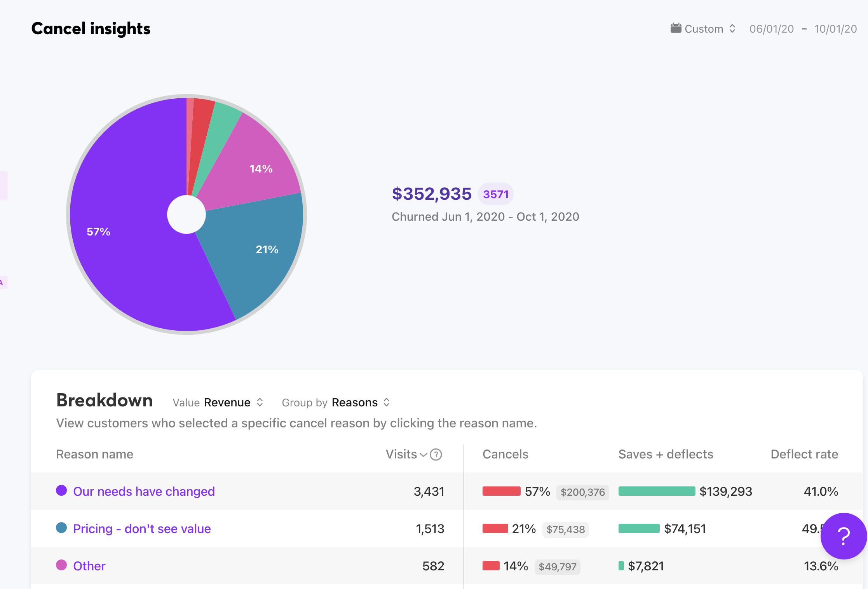This screenshot has height=589, width=868.
Task: Open Our needs have changed reason link
Action: click(x=144, y=491)
